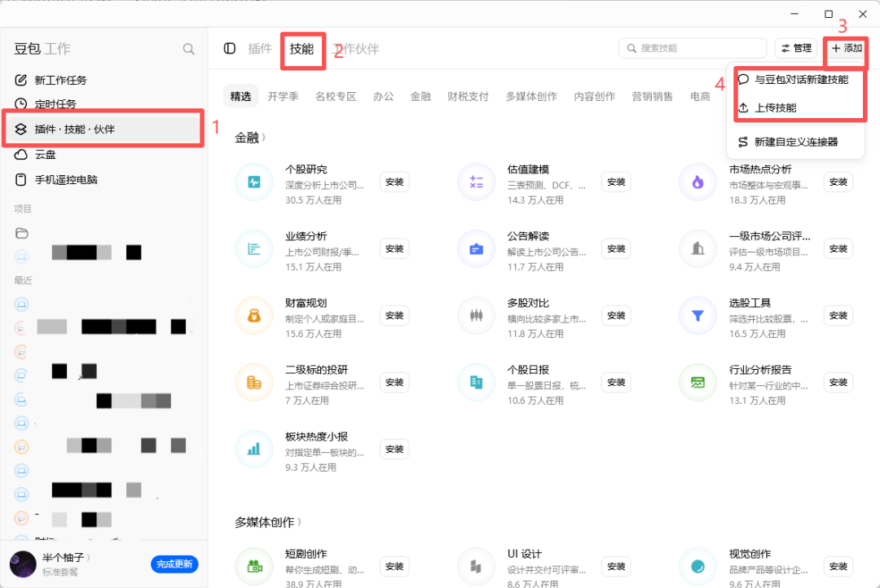Install the 公告解读 skill
Screen dimensions: 880x588
coord(616,248)
